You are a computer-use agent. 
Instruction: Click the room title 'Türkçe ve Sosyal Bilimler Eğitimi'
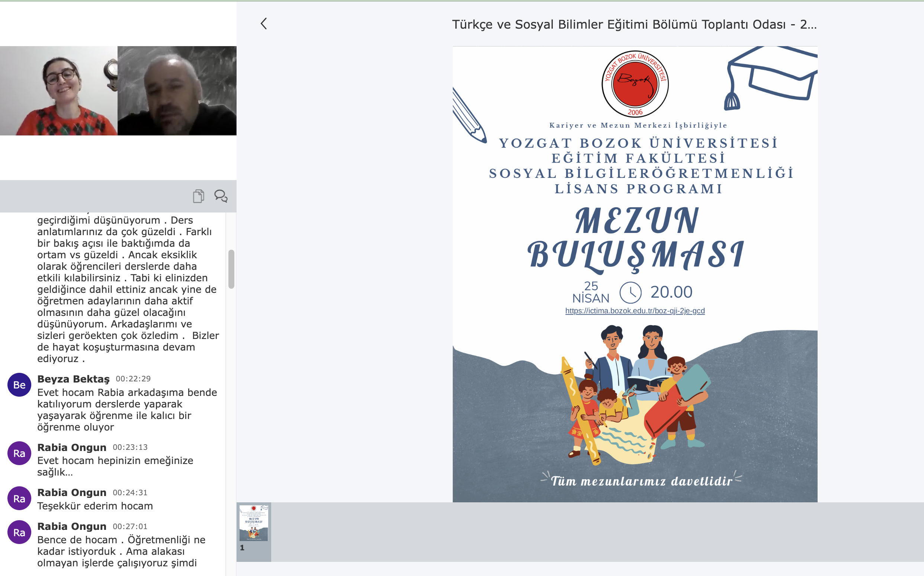click(x=634, y=25)
